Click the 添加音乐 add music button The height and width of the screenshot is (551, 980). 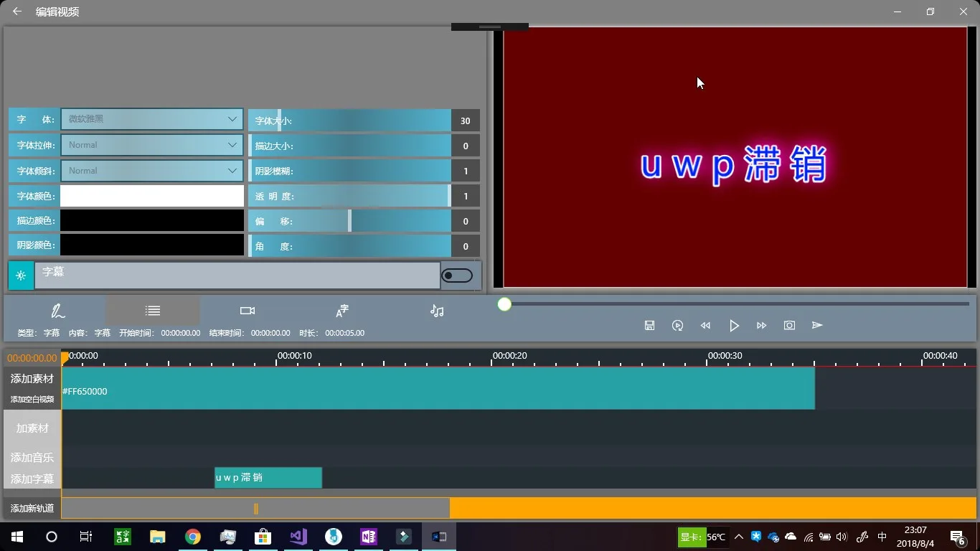tap(32, 457)
